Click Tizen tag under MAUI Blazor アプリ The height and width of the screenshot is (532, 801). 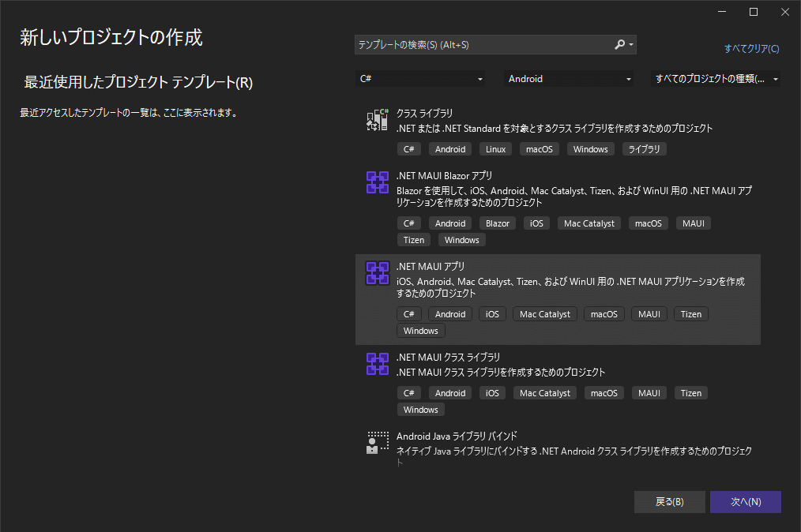[414, 240]
